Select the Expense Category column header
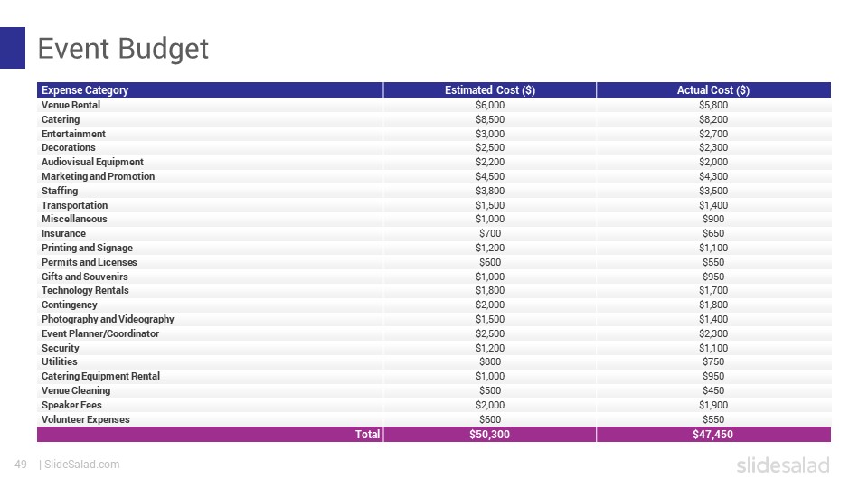The height and width of the screenshot is (488, 868). (85, 90)
